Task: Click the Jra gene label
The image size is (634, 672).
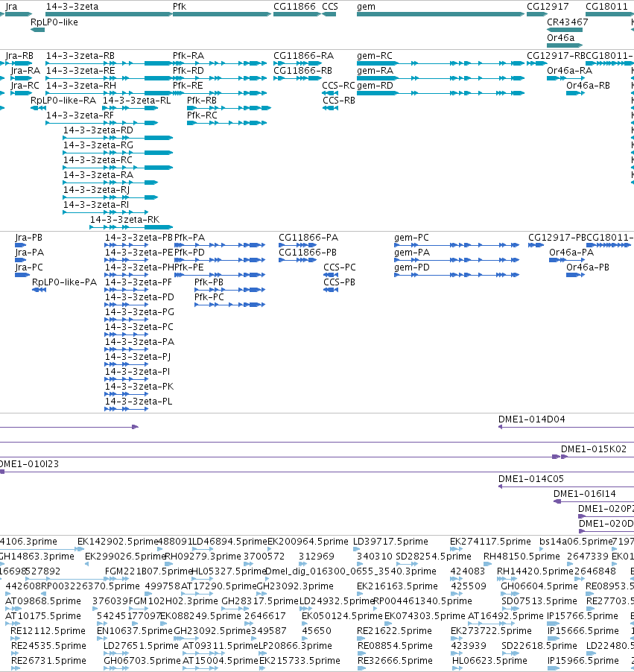Action: pyautogui.click(x=11, y=7)
